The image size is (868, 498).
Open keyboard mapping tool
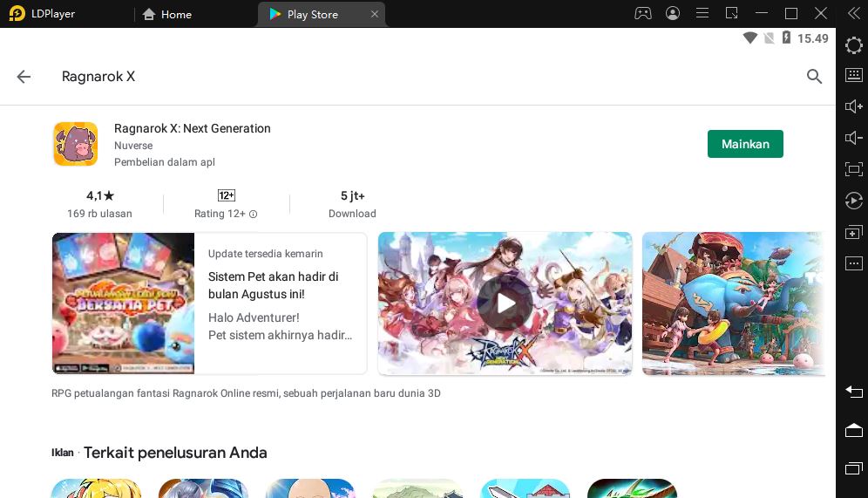pyautogui.click(x=853, y=75)
